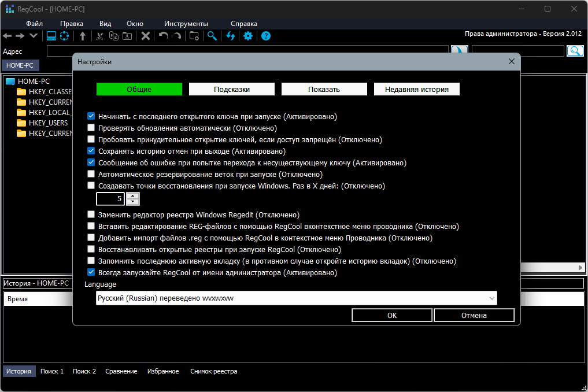This screenshot has height=392, width=588.
Task: Click the back arrow in the toolbar
Action: coord(8,36)
